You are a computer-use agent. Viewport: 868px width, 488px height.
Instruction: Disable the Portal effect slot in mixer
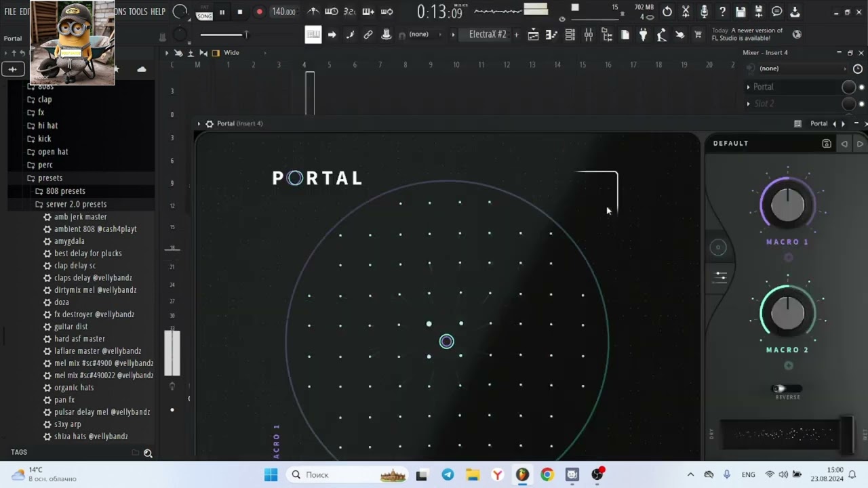point(863,87)
